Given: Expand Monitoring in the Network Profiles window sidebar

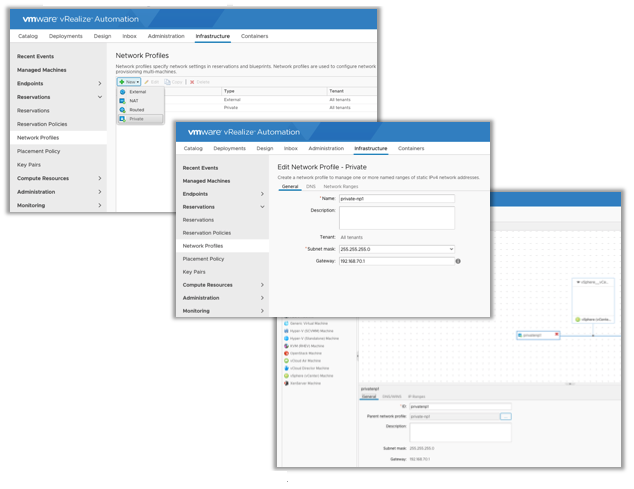Looking at the screenshot, I should [x=99, y=205].
